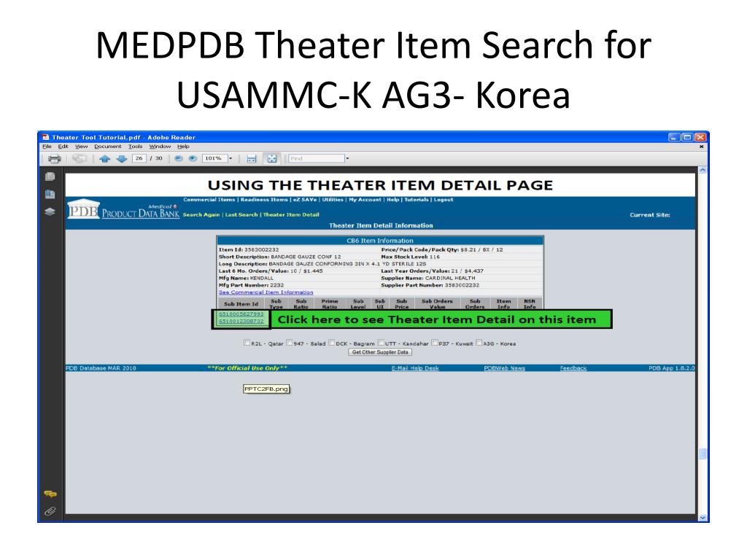The height and width of the screenshot is (560, 747).
Task: Click My Account in top navigation
Action: [x=365, y=200]
